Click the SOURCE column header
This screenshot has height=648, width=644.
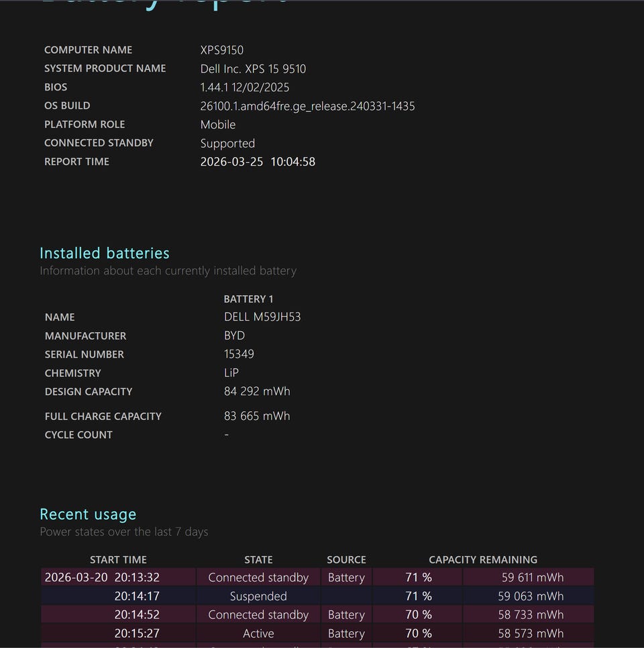(x=346, y=559)
